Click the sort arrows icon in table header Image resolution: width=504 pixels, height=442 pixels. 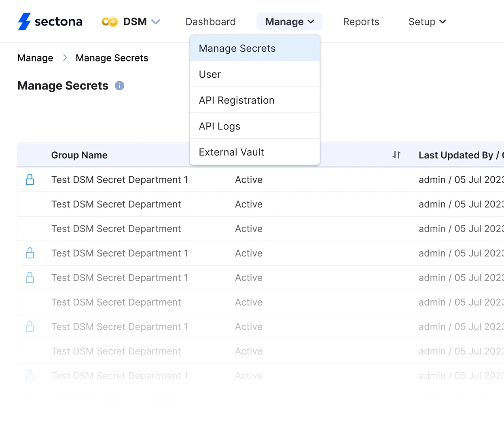(x=396, y=155)
